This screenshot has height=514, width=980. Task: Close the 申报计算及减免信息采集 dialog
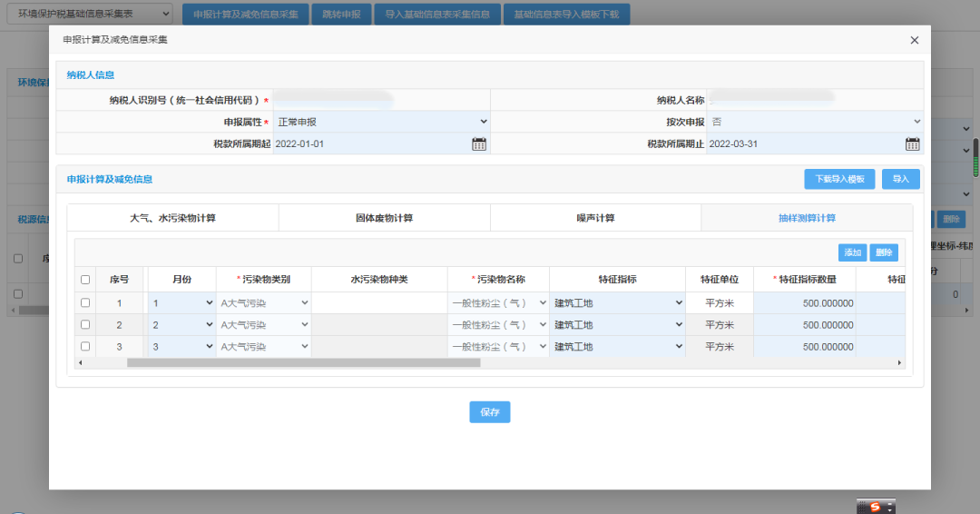[914, 40]
